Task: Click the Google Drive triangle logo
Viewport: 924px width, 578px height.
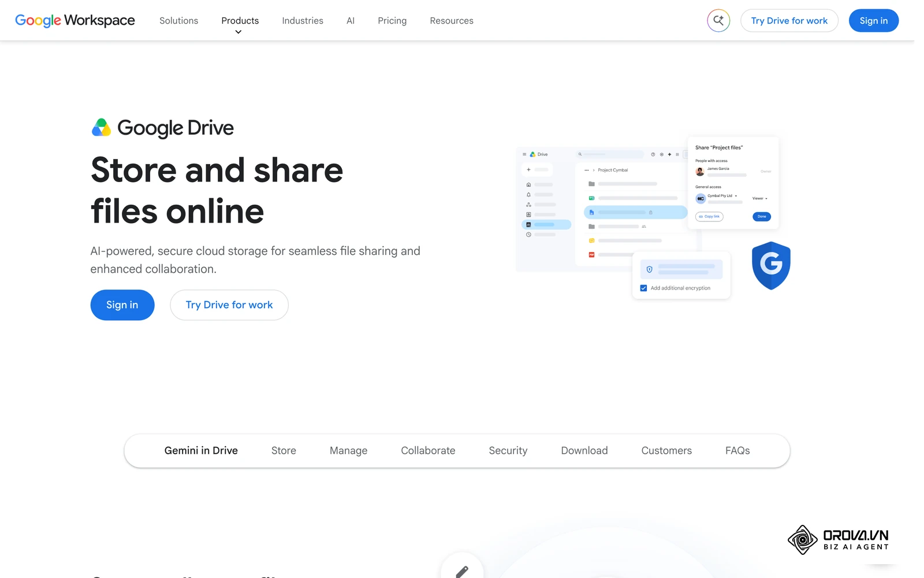Action: pyautogui.click(x=101, y=128)
